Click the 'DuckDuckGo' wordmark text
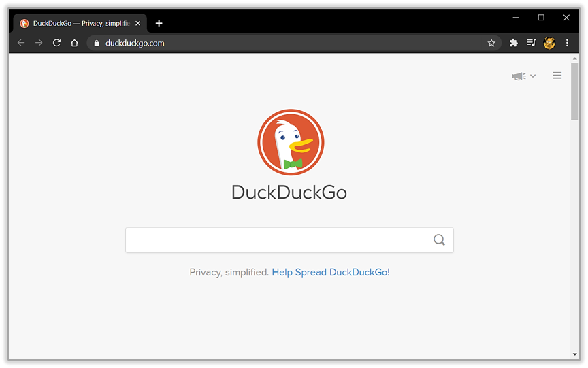Image resolution: width=588 pixels, height=368 pixels. [289, 192]
